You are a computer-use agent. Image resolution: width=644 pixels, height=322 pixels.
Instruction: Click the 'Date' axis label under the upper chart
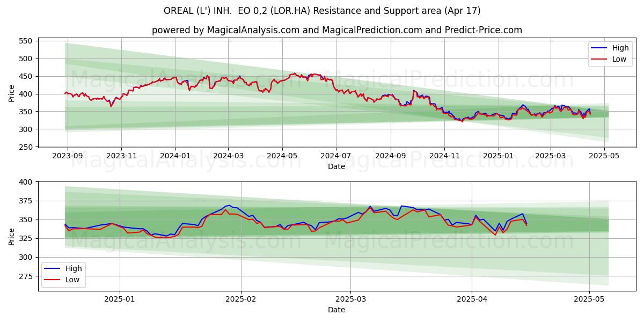(336, 167)
